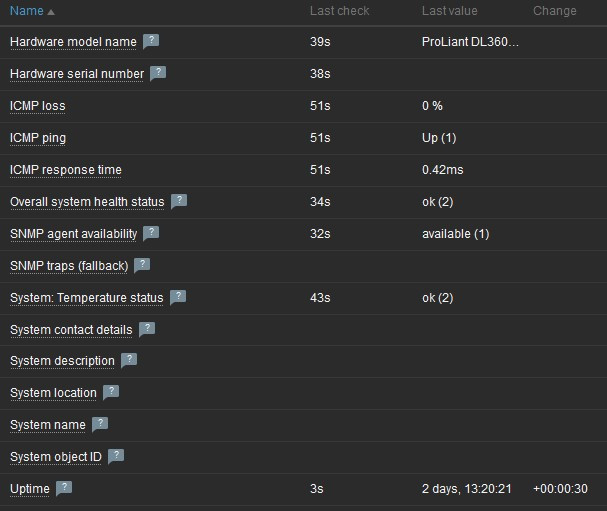
Task: Show help icon for System contact details
Action: pyautogui.click(x=147, y=329)
